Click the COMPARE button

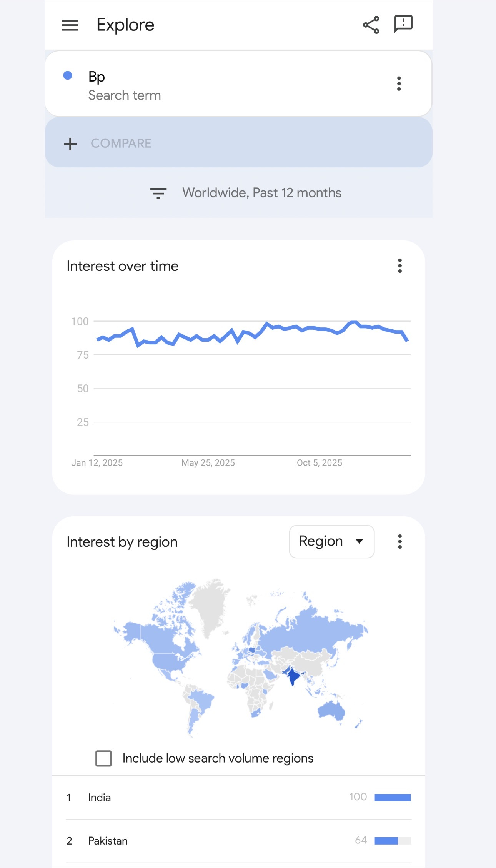(x=121, y=144)
